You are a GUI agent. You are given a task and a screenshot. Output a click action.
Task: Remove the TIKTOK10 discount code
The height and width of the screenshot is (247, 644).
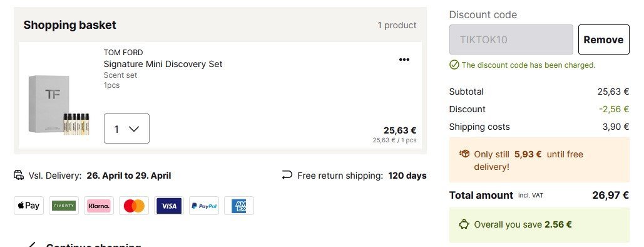pyautogui.click(x=604, y=39)
